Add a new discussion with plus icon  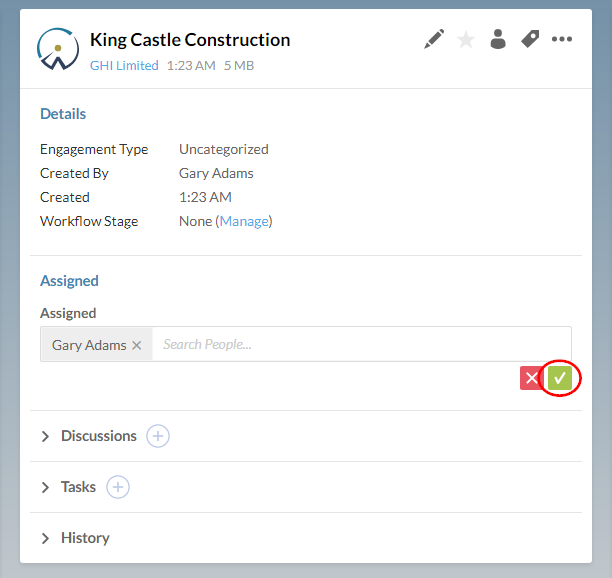pos(158,436)
